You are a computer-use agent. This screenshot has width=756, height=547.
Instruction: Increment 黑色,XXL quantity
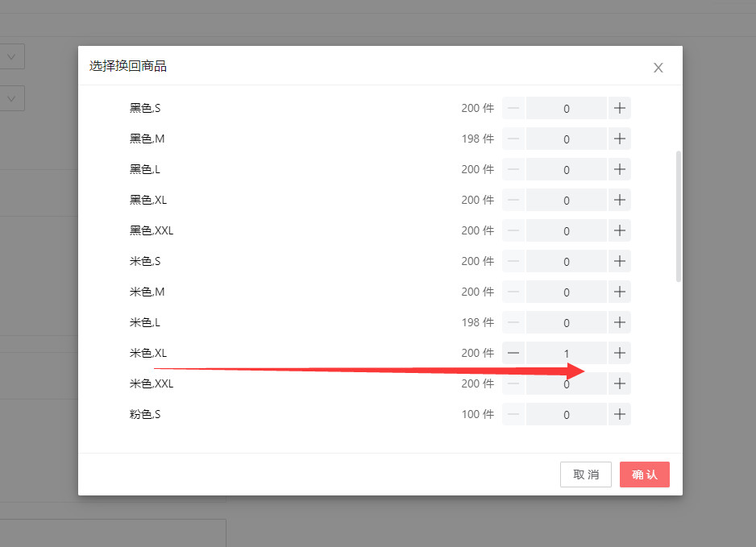(619, 230)
